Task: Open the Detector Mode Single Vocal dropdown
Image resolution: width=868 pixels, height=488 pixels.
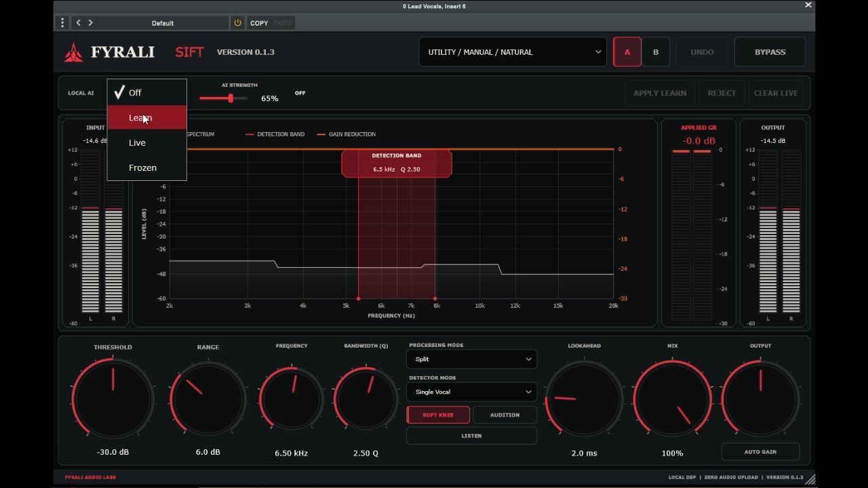Action: click(471, 392)
